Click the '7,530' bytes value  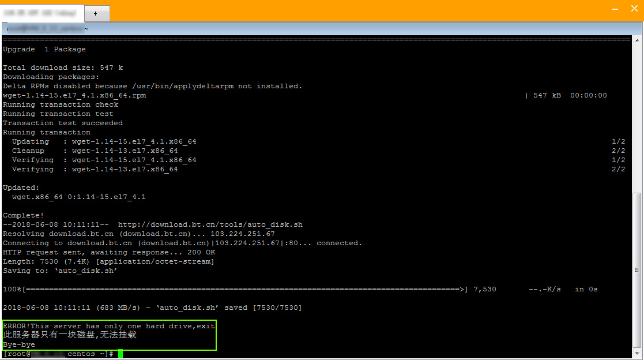[x=485, y=289]
